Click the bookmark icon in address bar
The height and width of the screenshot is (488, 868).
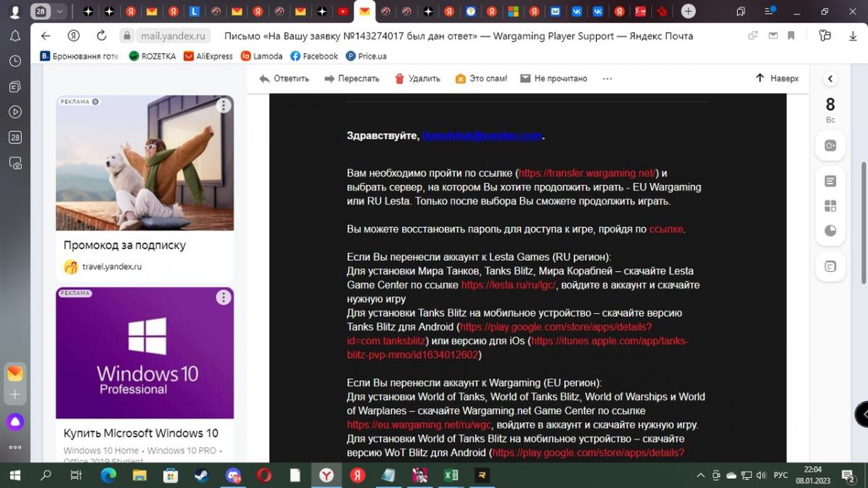click(x=791, y=35)
